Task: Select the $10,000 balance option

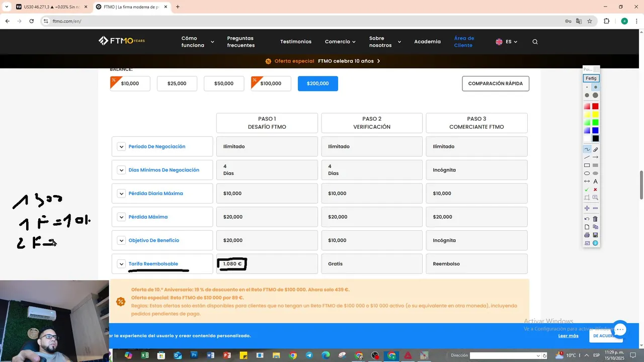Action: click(x=130, y=83)
